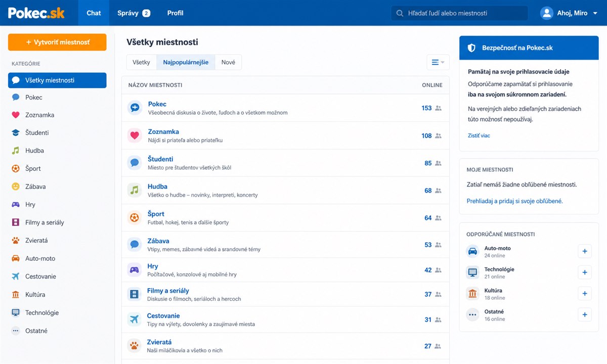This screenshot has width=607, height=364.
Task: Click the user avatar icon
Action: (x=547, y=13)
